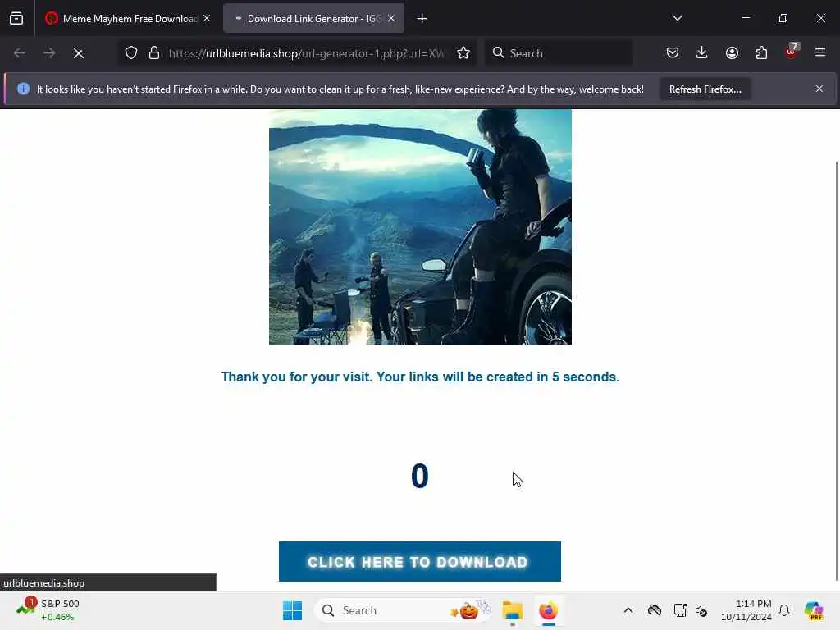The height and width of the screenshot is (630, 840).
Task: Select the Download Link Generator tab
Action: tap(314, 18)
